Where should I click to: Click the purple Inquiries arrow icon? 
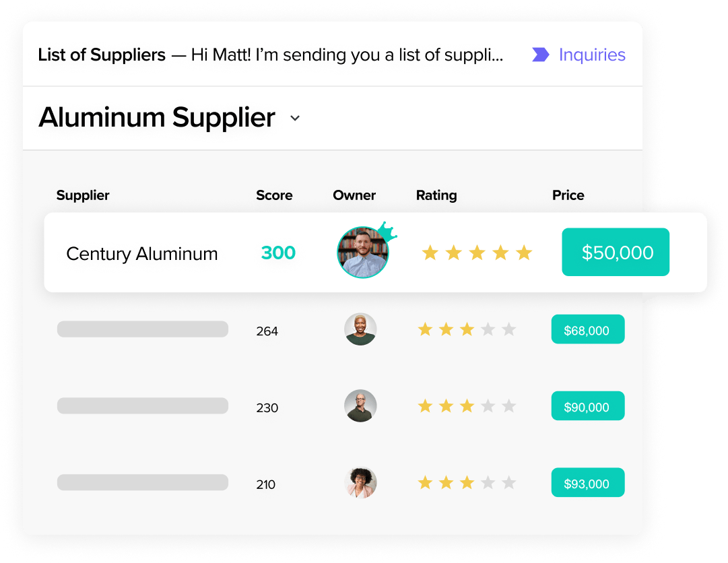point(540,55)
